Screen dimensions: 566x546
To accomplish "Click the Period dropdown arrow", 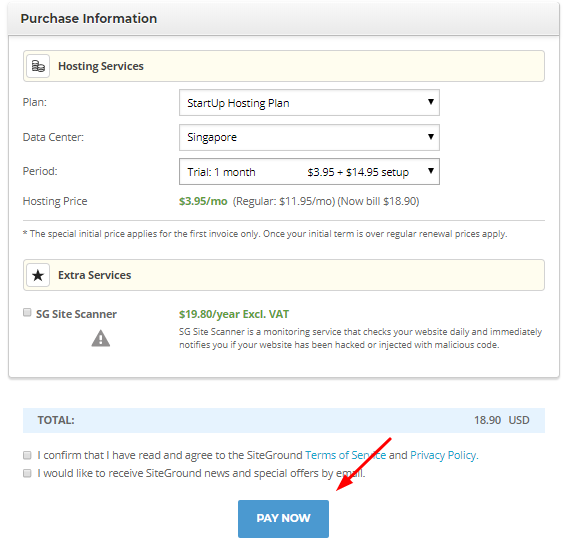I will point(431,170).
